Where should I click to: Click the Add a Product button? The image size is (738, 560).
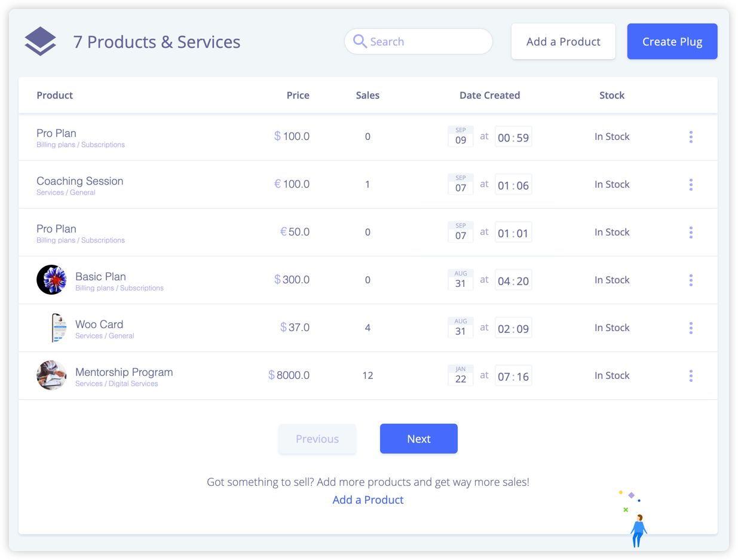(x=563, y=42)
